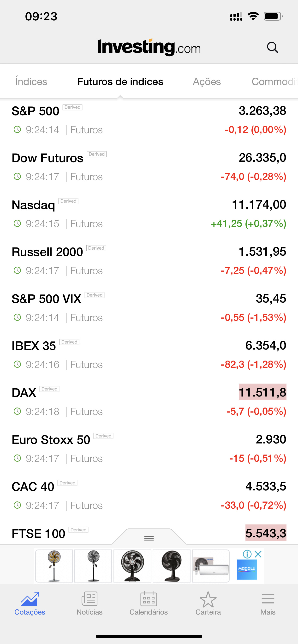Open the Carteira star icon
This screenshot has height=644, width=298.
(x=208, y=599)
